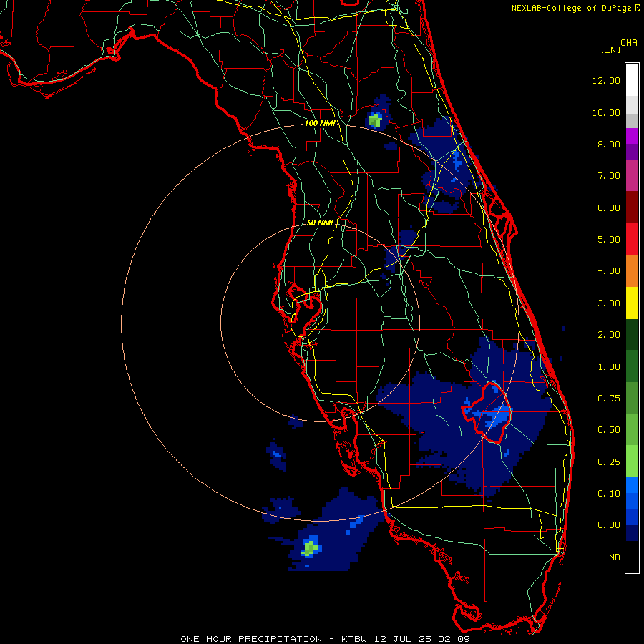This screenshot has height=644, width=644.
Task: Pick the pink swatch beside 7.00
Action: point(632,175)
